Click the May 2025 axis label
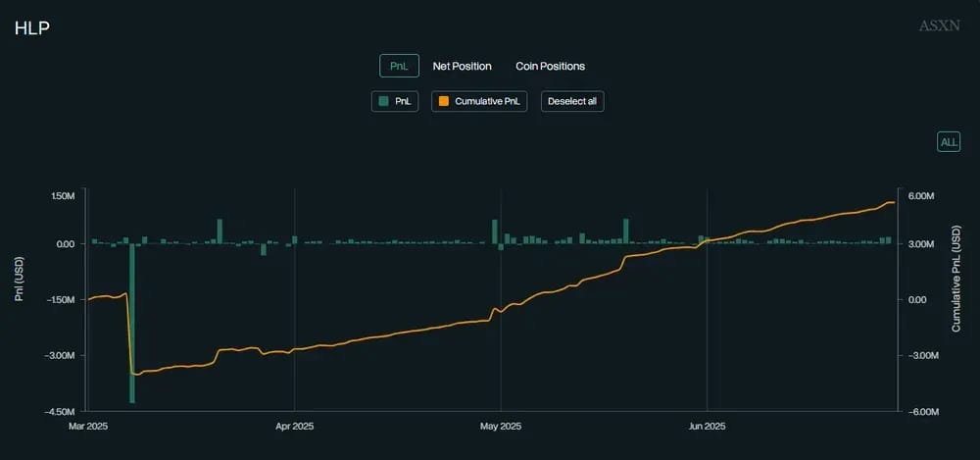The height and width of the screenshot is (460, 980). point(500,427)
